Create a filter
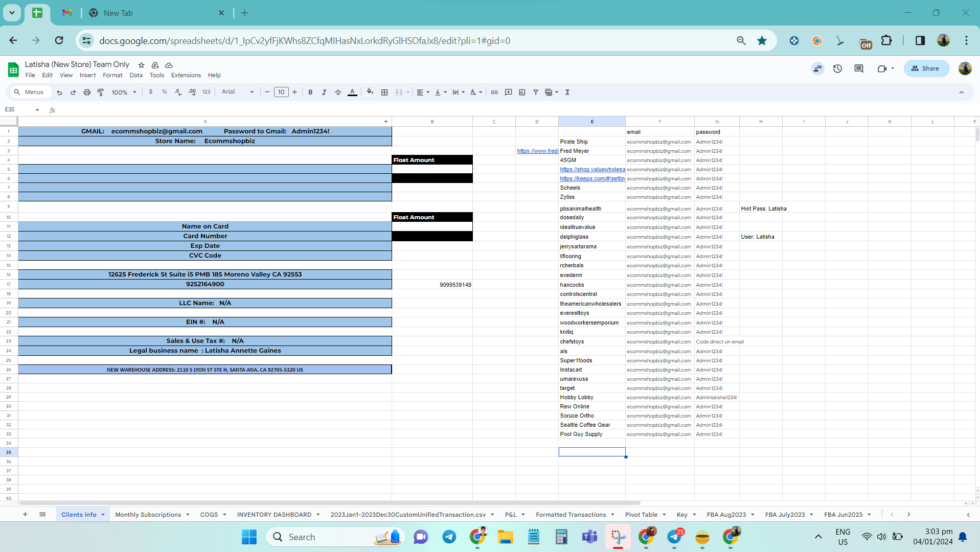Viewport: 980px width, 552px height. pos(536,93)
